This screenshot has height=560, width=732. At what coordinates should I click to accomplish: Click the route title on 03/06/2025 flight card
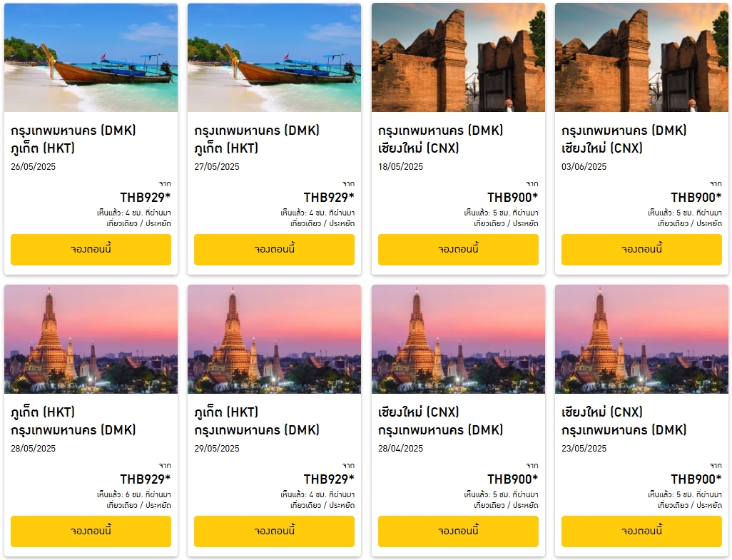tap(624, 139)
